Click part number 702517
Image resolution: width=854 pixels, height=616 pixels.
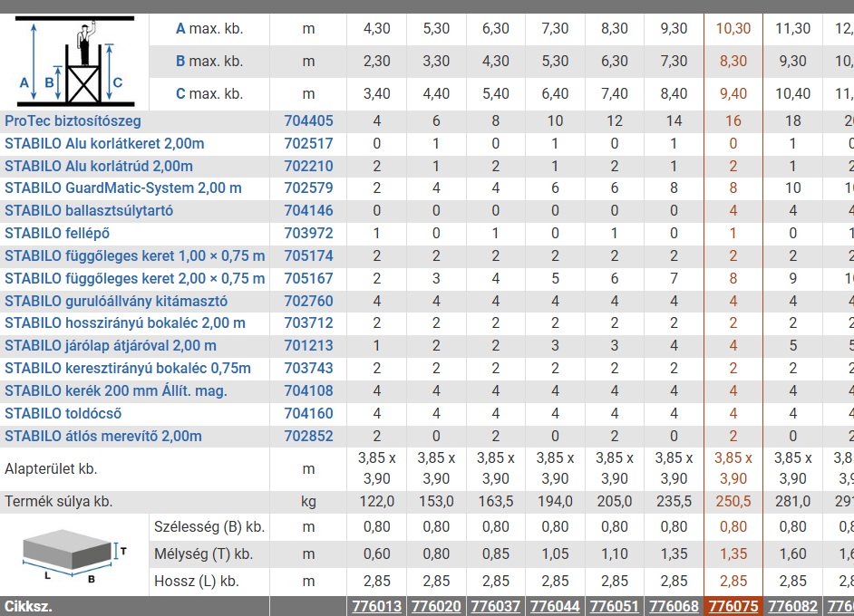[x=308, y=144]
